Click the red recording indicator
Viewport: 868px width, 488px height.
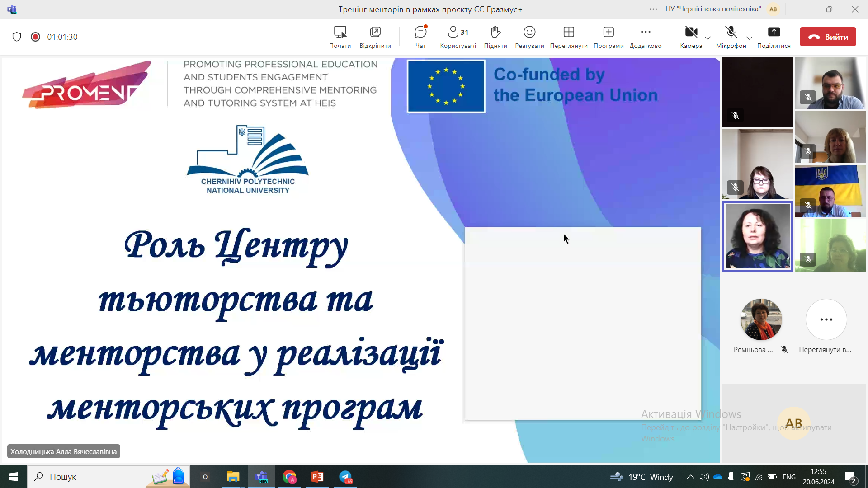click(x=35, y=37)
